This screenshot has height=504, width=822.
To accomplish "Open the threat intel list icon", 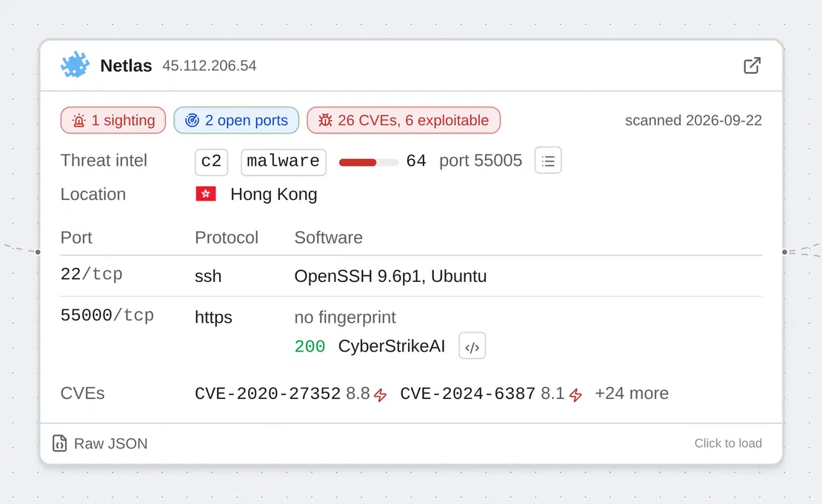I will click(x=548, y=161).
